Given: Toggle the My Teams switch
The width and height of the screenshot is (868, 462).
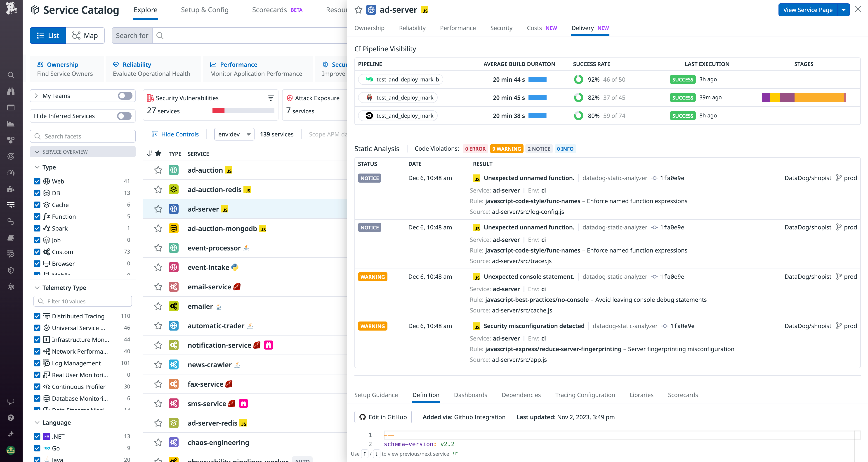Looking at the screenshot, I should coord(124,95).
